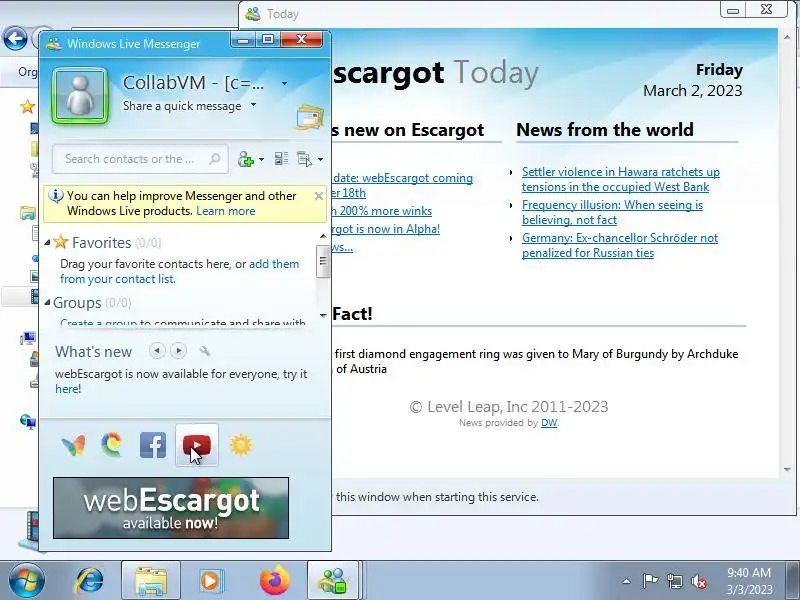Click the webEscargot available now banner
The width and height of the screenshot is (800, 600).
click(x=171, y=508)
